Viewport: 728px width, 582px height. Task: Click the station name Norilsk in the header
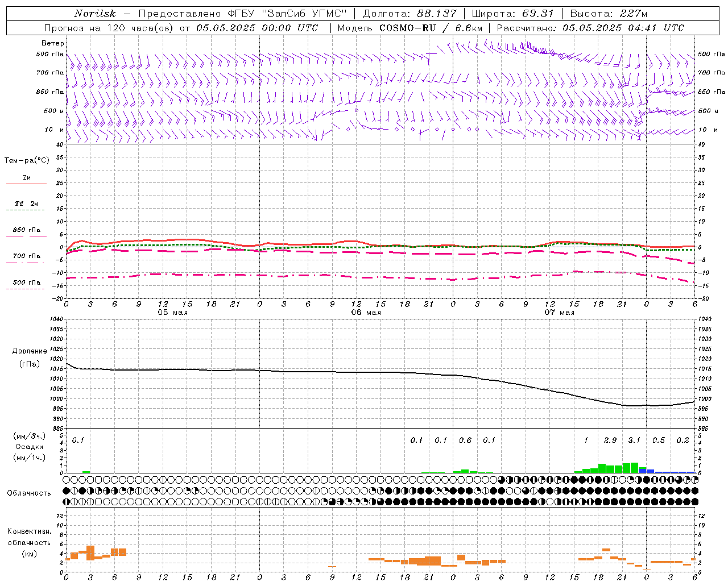point(94,14)
